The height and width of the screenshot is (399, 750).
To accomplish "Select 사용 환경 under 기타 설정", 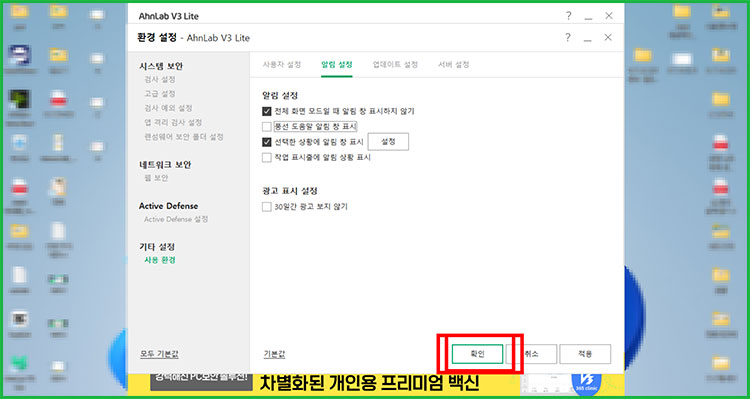I will tap(160, 260).
